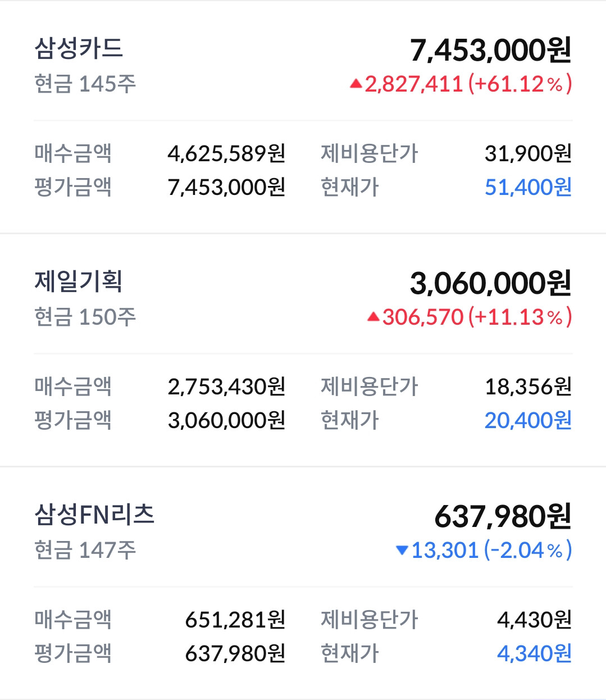Click the red up-triangle for 삼성카드 gain
Screen dimensions: 606x700
coord(356,84)
